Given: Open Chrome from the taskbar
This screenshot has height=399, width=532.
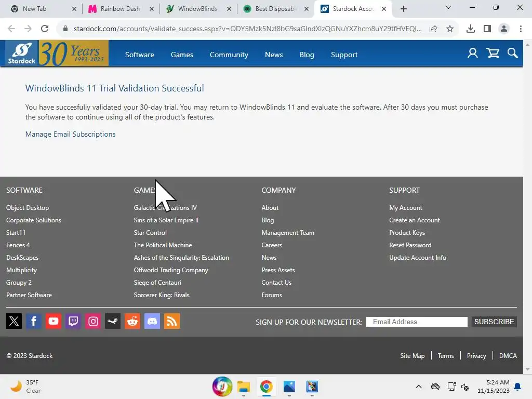Looking at the screenshot, I should pos(267,387).
